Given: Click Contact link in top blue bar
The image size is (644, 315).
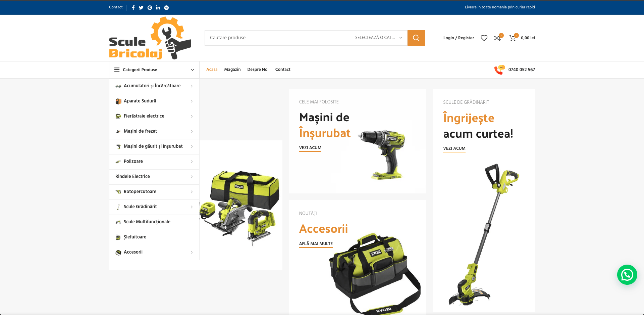Looking at the screenshot, I should point(116,7).
